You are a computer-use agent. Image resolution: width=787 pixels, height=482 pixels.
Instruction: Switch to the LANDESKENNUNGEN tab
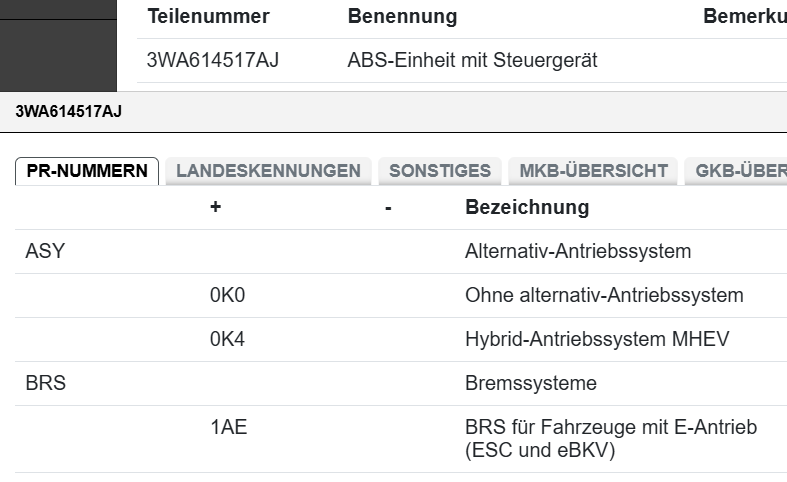click(268, 171)
